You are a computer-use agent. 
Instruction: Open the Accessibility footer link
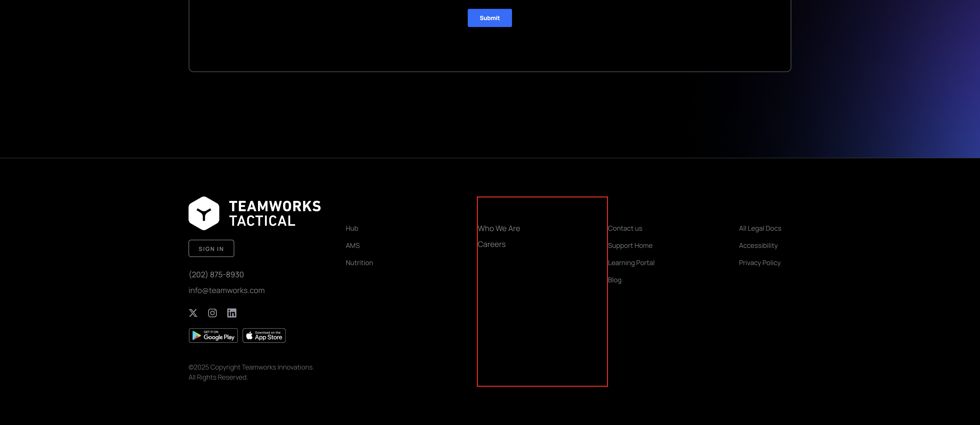[x=758, y=245]
